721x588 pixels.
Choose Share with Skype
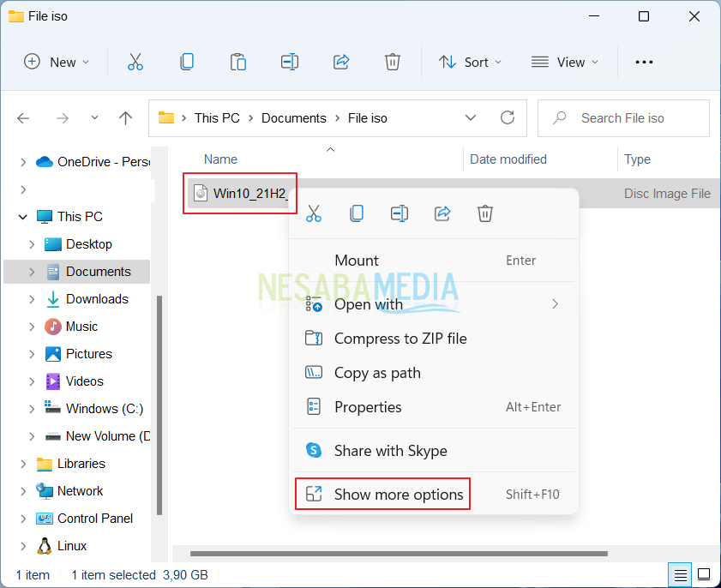point(433,451)
